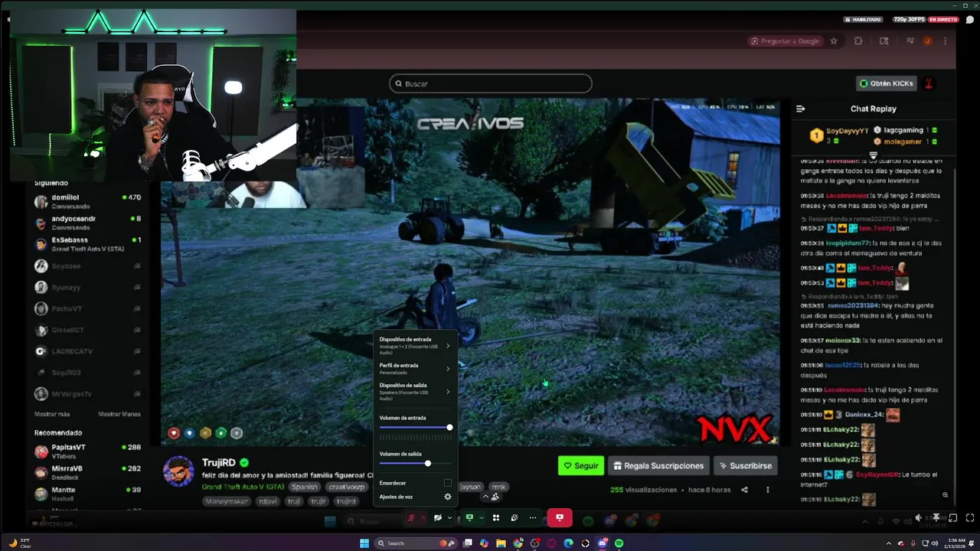
Task: Adjust the Volumen de salida slider
Action: [415, 463]
